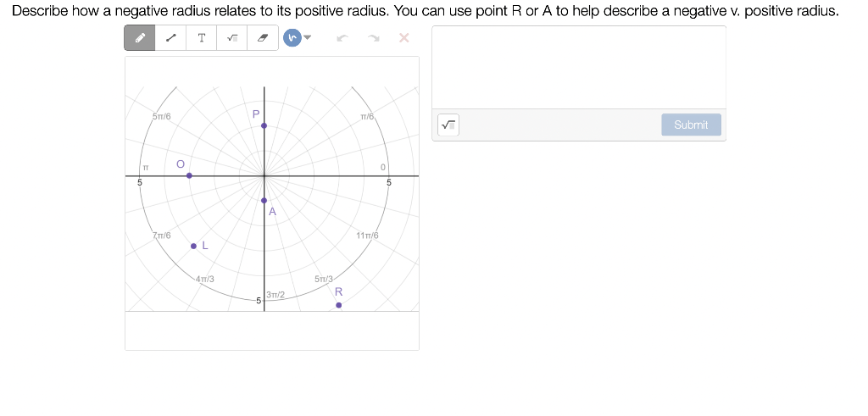This screenshot has height=416, width=868.
Task: Click point O on the horizontal axis
Action: pyautogui.click(x=189, y=175)
